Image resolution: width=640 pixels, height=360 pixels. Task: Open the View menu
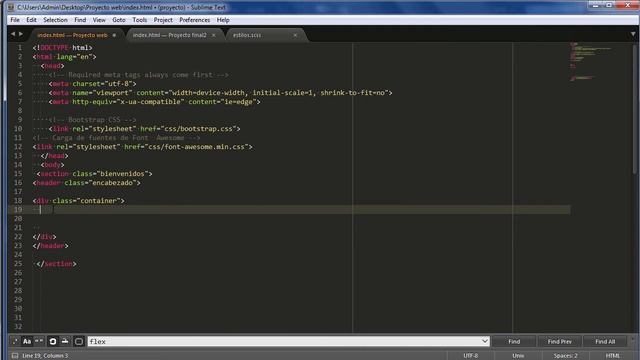(99, 20)
